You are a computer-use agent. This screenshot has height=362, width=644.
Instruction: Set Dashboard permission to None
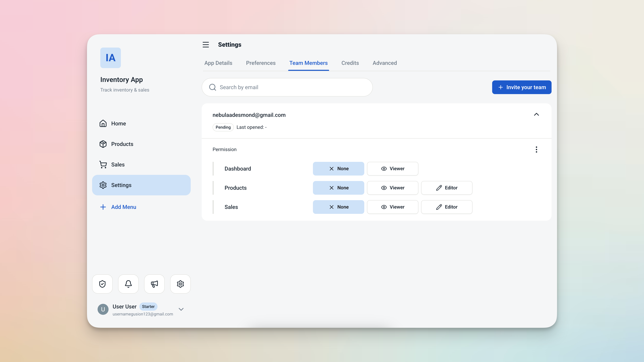click(338, 169)
